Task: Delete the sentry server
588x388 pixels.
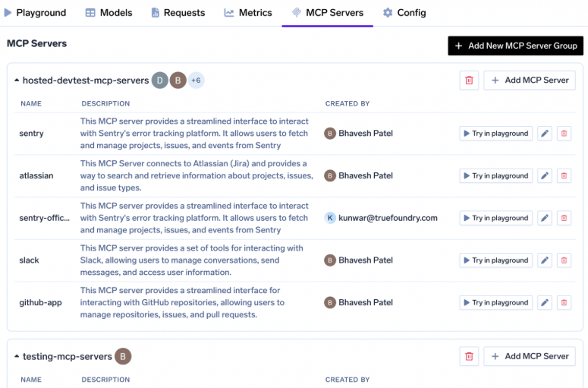Action: coord(564,133)
